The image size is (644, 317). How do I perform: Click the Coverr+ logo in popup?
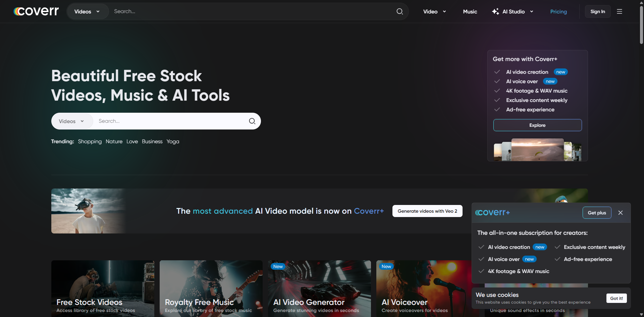pos(492,213)
